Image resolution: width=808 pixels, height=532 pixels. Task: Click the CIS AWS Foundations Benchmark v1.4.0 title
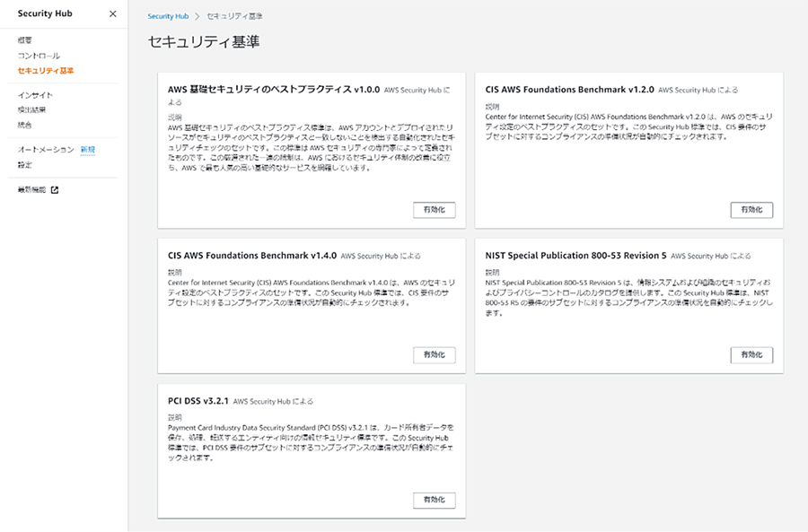[x=252, y=256]
